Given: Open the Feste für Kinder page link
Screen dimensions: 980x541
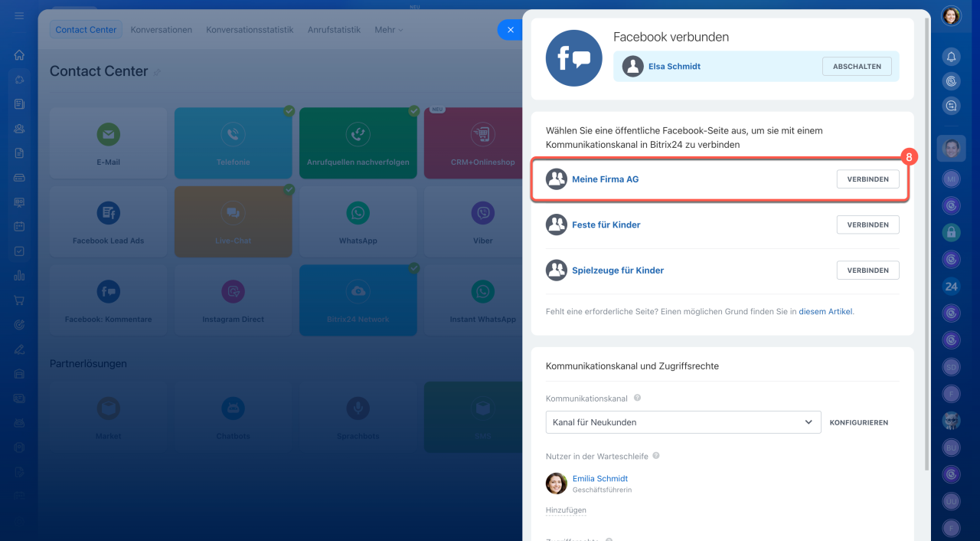Looking at the screenshot, I should 606,225.
